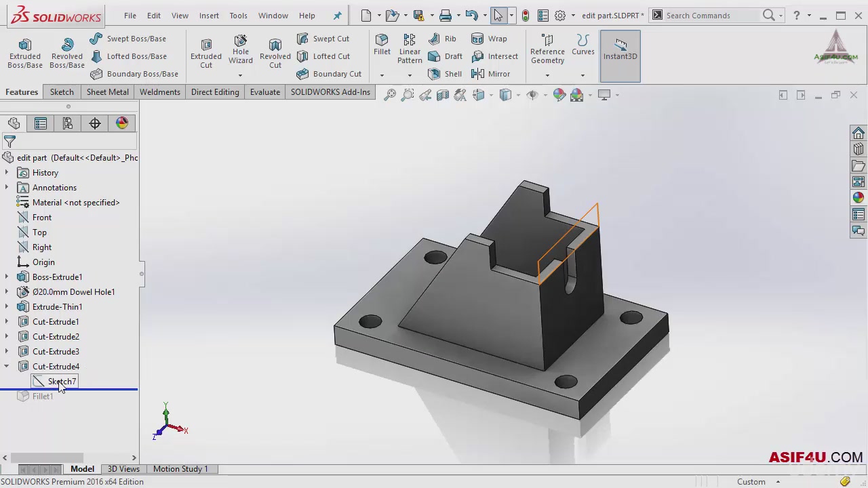Expand the Boss-Extrude1 feature node
868x488 pixels.
click(x=7, y=277)
